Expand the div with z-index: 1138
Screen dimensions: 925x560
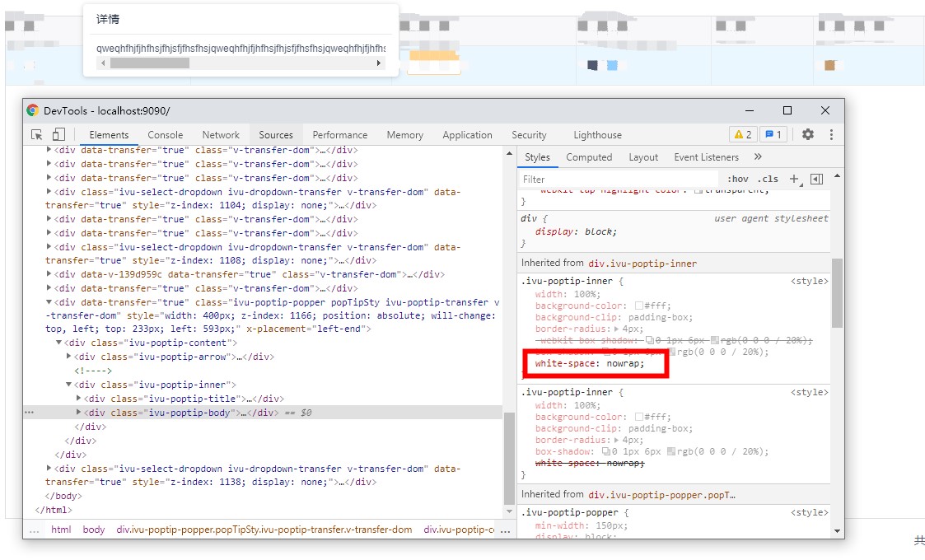pyautogui.click(x=49, y=468)
